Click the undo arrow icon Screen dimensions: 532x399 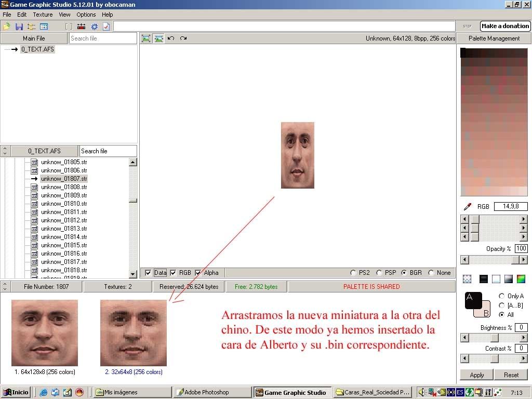point(171,38)
